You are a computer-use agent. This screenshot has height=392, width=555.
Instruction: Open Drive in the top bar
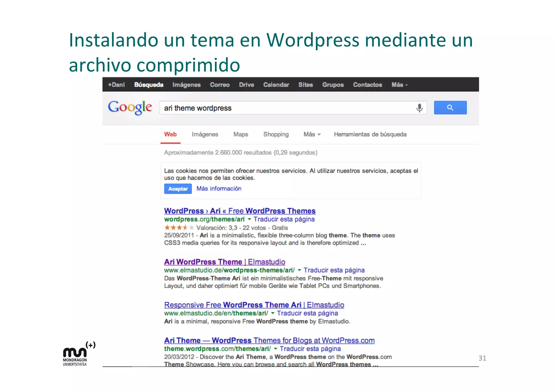pyautogui.click(x=247, y=85)
